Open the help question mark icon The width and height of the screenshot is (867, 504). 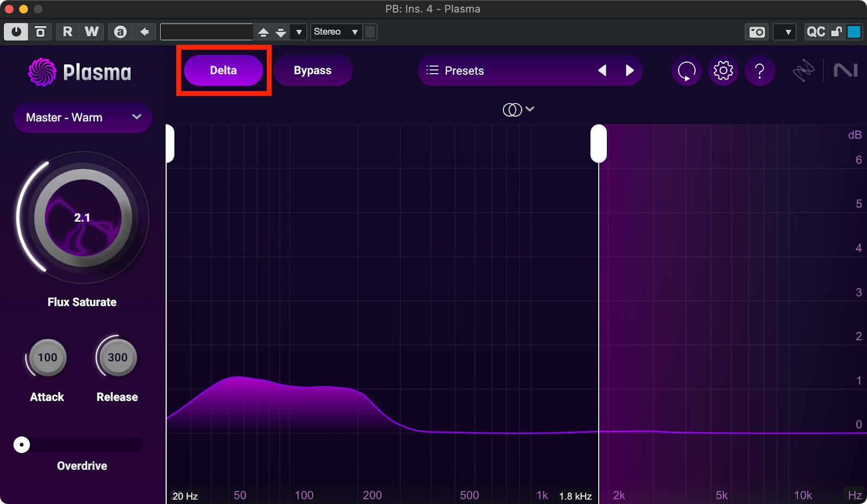click(760, 70)
